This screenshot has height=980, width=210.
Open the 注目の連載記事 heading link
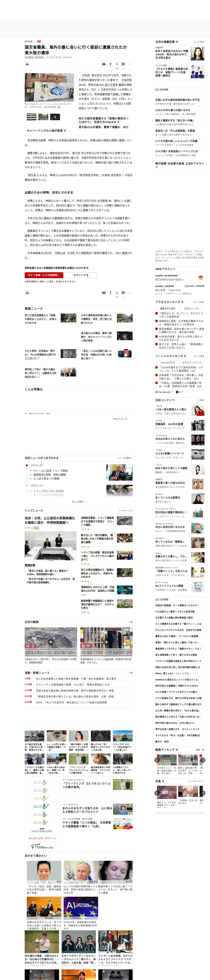pos(166,42)
